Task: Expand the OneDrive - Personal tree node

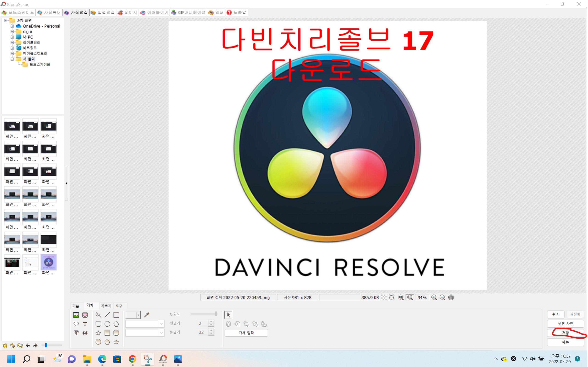Action: [12, 26]
